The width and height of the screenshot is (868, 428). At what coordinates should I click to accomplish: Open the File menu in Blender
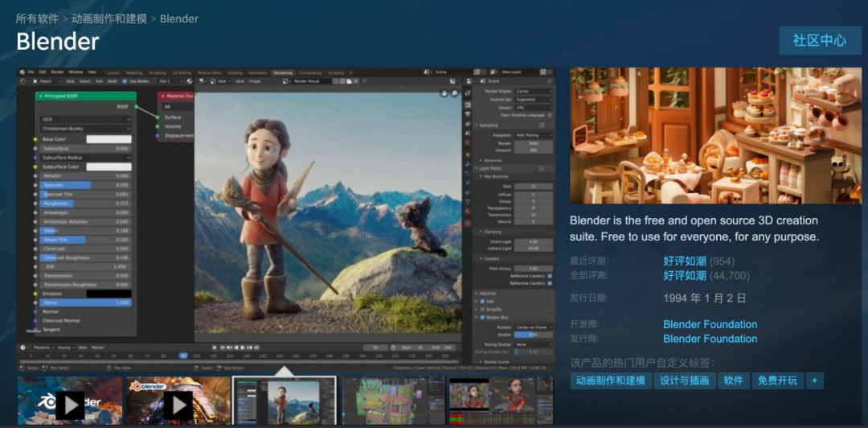click(31, 72)
